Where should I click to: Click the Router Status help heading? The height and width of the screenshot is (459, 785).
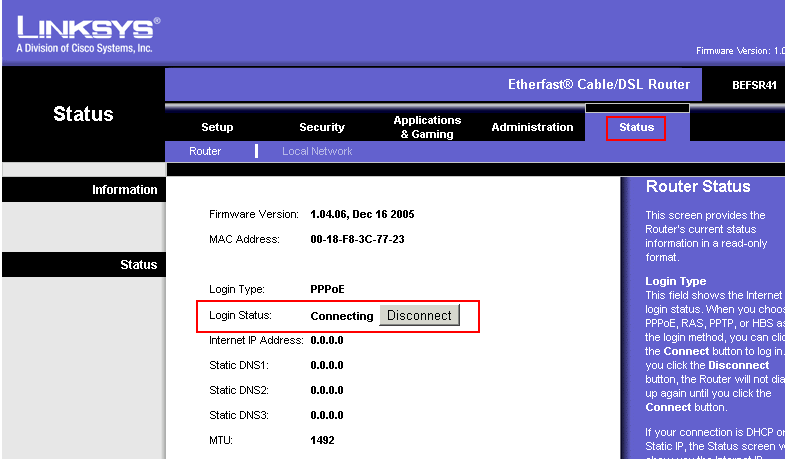(698, 187)
